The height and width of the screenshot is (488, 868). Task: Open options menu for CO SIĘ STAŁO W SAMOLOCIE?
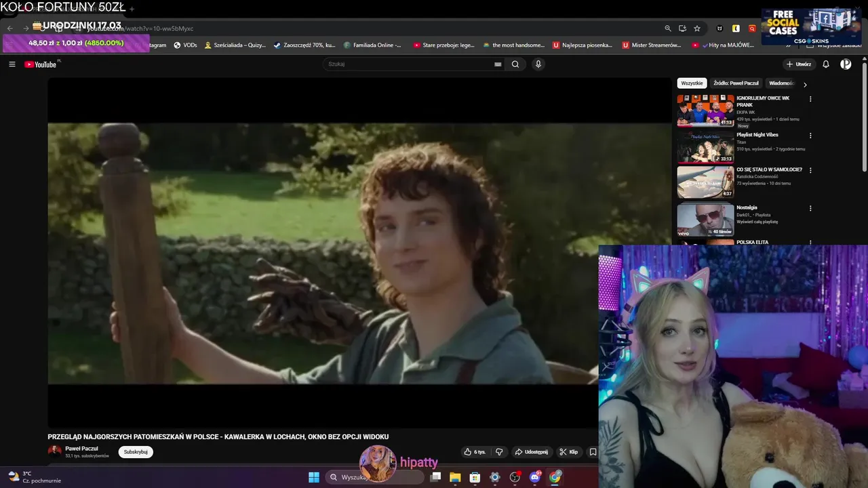point(810,170)
